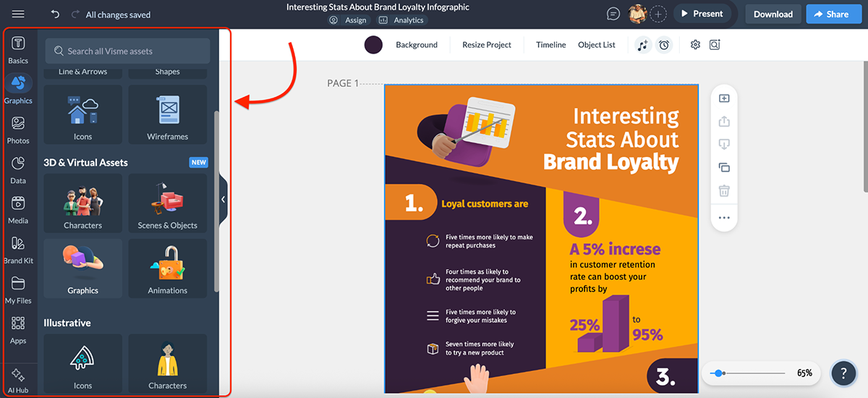The image size is (868, 398).
Task: Undo the last change
Action: (x=56, y=14)
